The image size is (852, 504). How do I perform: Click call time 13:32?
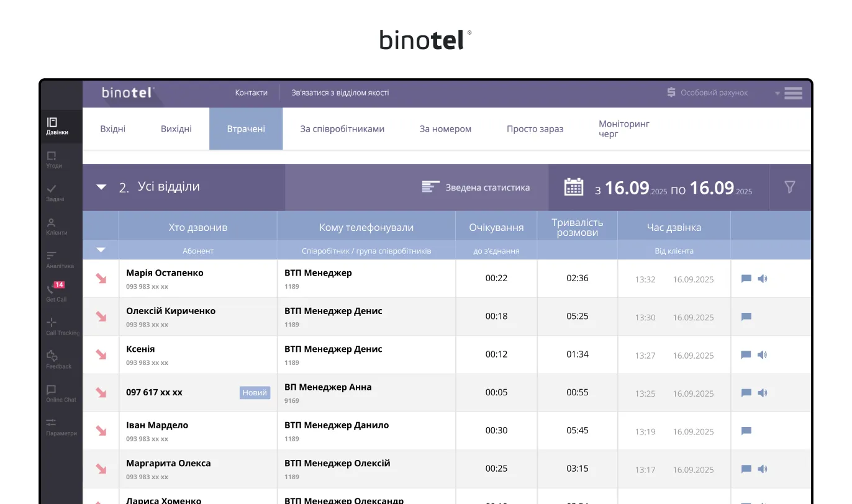pyautogui.click(x=645, y=279)
